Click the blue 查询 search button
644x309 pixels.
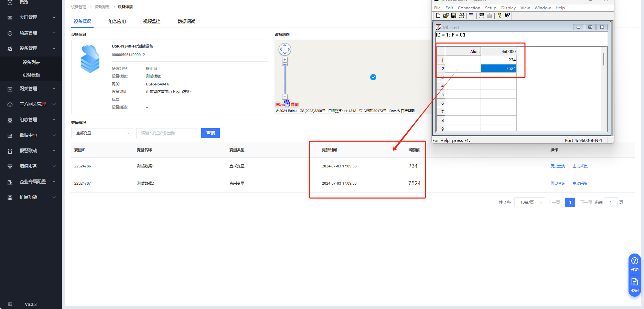pos(211,133)
